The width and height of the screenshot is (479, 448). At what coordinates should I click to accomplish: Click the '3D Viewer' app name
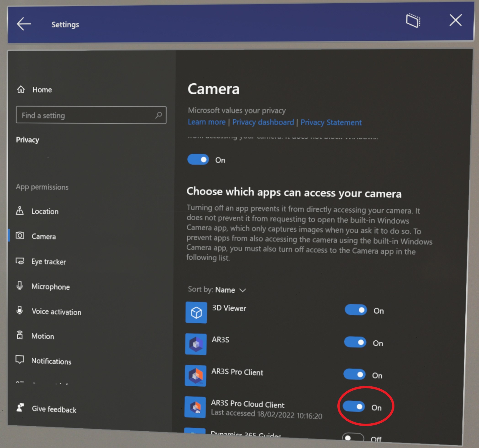click(229, 308)
